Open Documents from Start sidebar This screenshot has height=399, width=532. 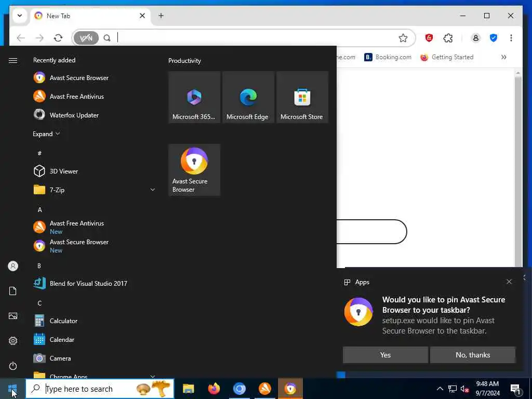click(13, 291)
